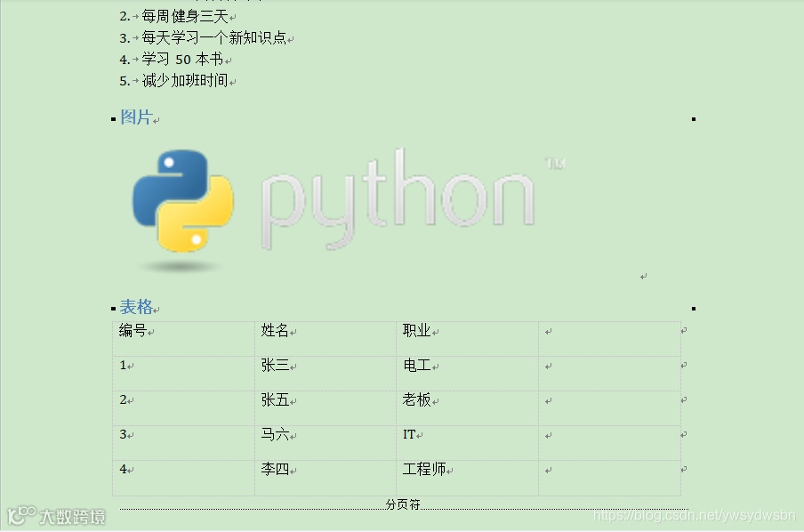Click the '分页符' page break marker
The image size is (804, 532).
[x=403, y=504]
